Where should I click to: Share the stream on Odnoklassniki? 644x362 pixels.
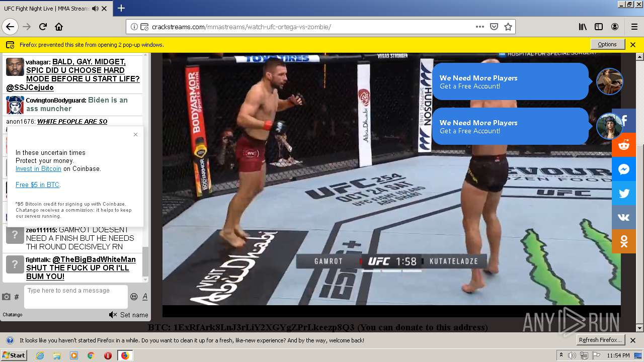tap(624, 241)
